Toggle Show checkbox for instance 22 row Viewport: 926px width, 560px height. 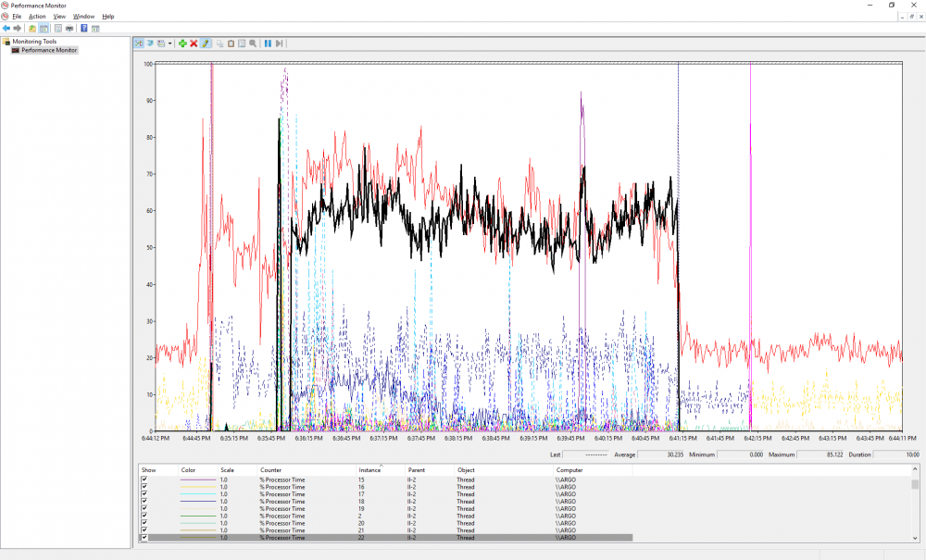pyautogui.click(x=144, y=538)
